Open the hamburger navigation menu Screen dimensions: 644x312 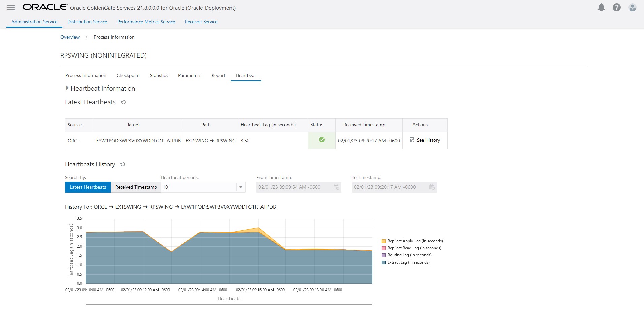point(11,7)
